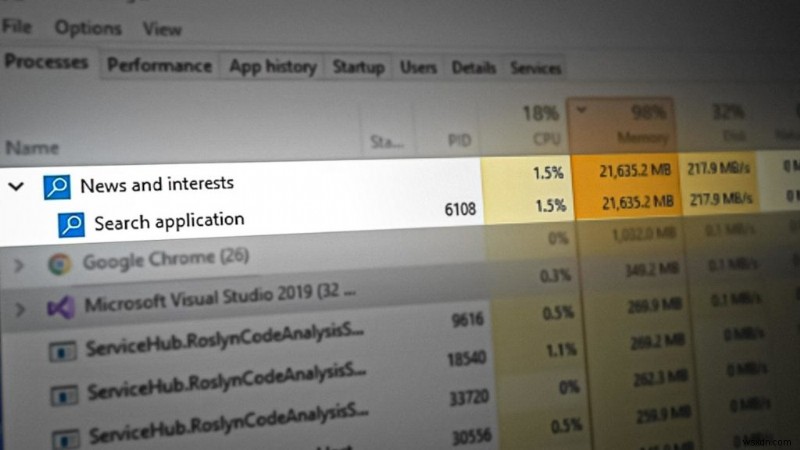Image resolution: width=800 pixels, height=450 pixels.
Task: Select the Processes tab
Action: 46,62
